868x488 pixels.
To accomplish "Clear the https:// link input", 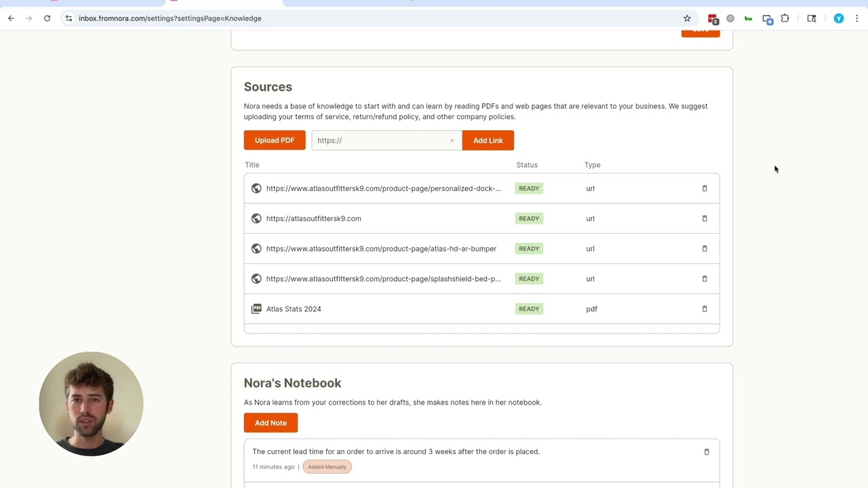I will click(452, 140).
